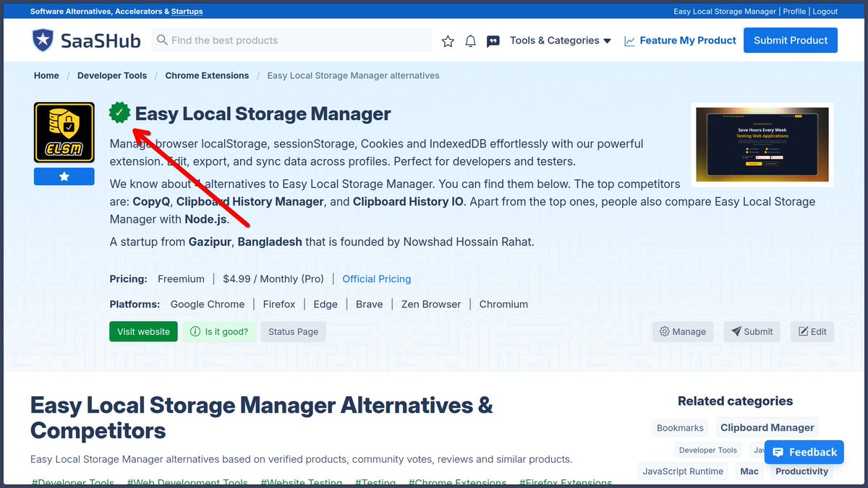Focus the Find the best products search field

(x=292, y=40)
